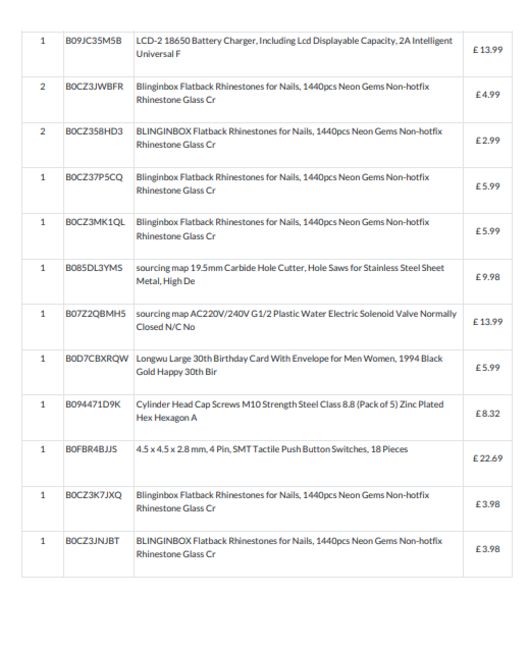Click the £ 22.69 price
The image size is (529, 650).
point(488,458)
